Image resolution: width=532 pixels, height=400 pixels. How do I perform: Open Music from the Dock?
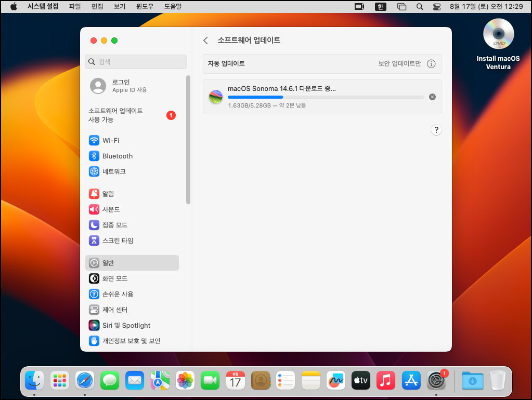[x=386, y=380]
